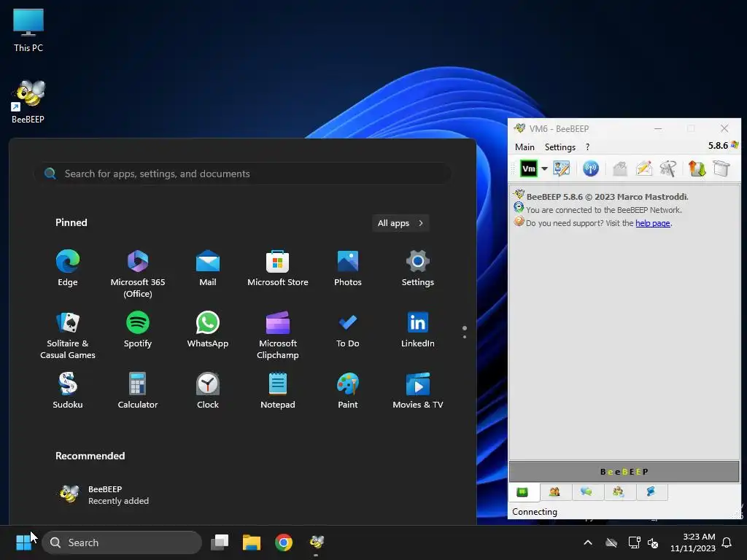The height and width of the screenshot is (560, 747).
Task: Open Paint pinned app
Action: 348,391
